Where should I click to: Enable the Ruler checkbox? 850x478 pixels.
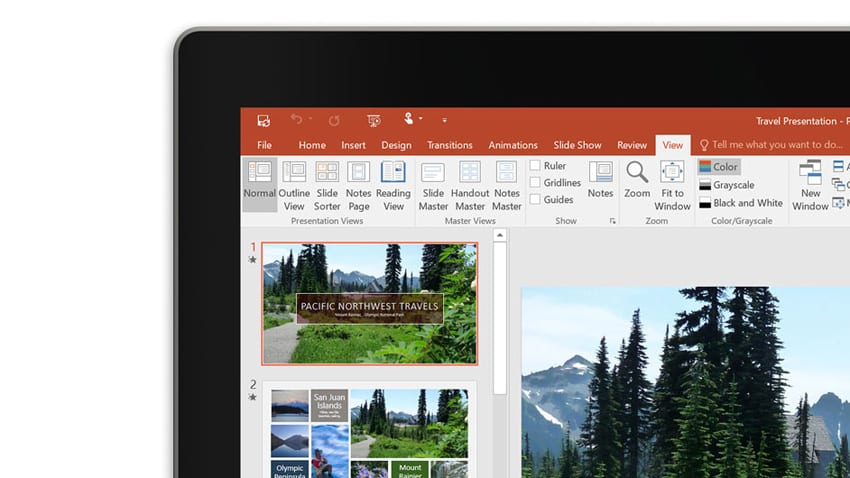click(535, 165)
